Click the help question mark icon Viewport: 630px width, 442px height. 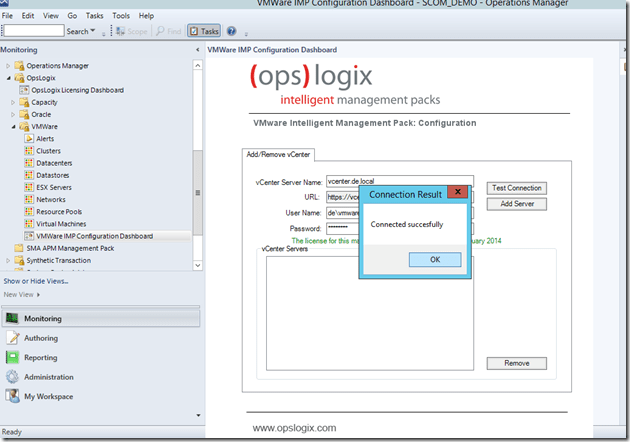232,32
